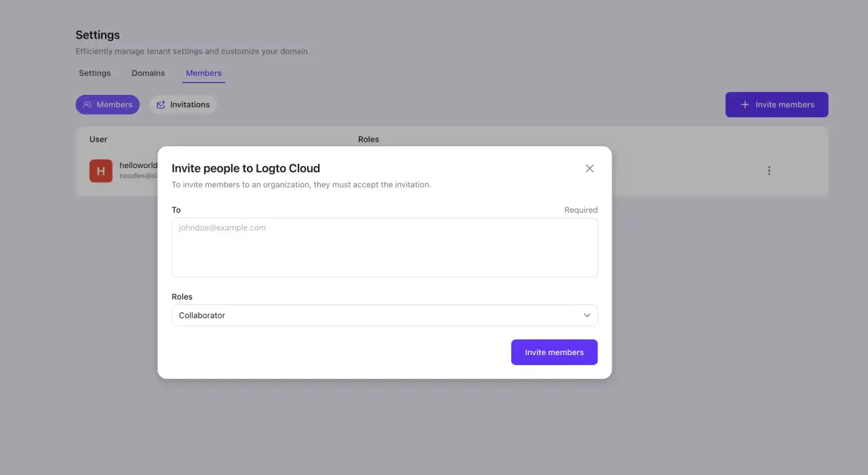The height and width of the screenshot is (475, 868).
Task: Click the Roles column header
Action: pos(368,139)
